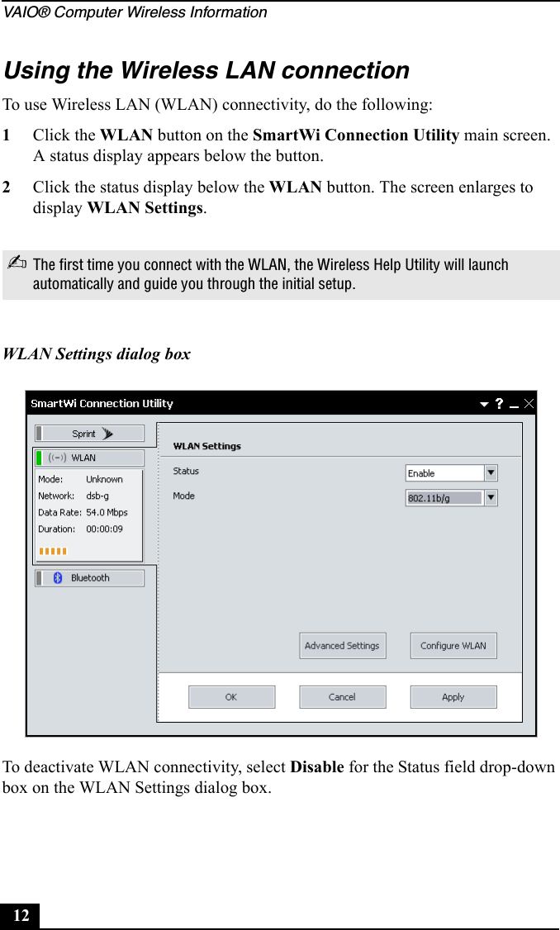Toggle the green WLAN status indicator
The height and width of the screenshot is (930, 560).
39,458
